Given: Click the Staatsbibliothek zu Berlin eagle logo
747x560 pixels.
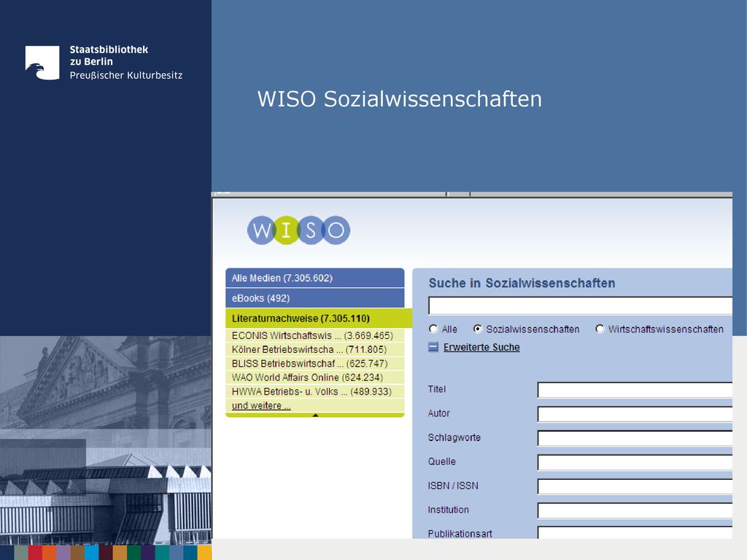Looking at the screenshot, I should coord(42,63).
